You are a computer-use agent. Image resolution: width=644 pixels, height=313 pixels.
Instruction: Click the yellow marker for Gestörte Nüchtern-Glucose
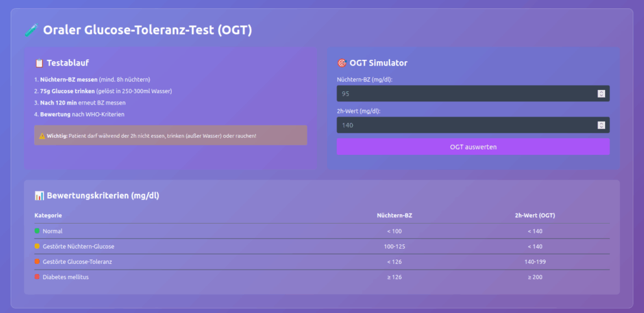coord(37,246)
